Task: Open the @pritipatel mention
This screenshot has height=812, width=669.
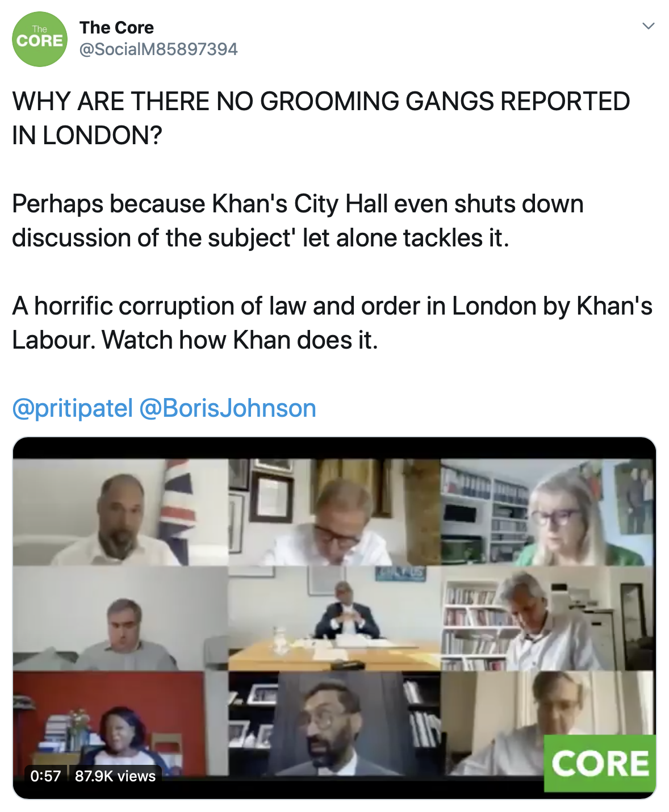Action: [x=72, y=408]
